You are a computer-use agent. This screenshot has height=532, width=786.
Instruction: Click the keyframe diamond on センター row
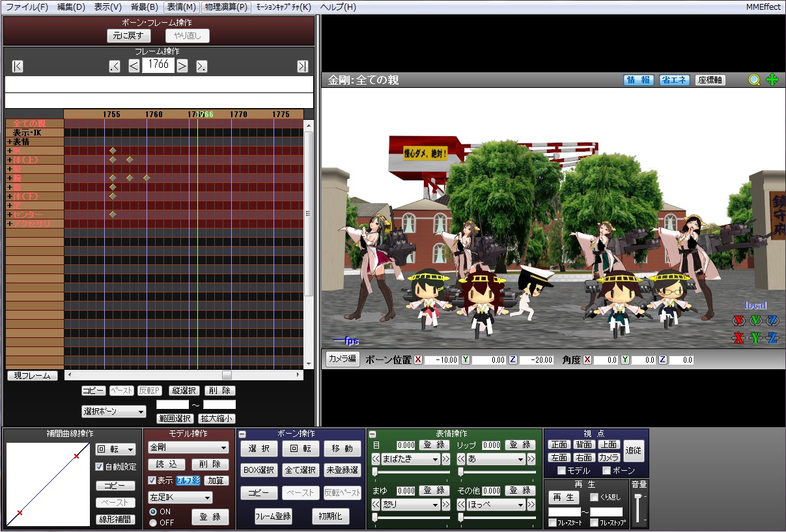[x=113, y=214]
